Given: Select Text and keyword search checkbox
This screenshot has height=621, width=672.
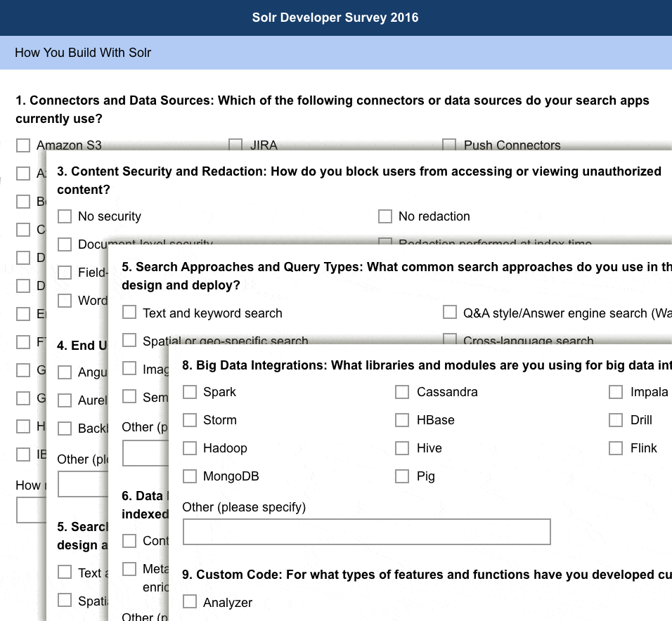Looking at the screenshot, I should tap(129, 312).
